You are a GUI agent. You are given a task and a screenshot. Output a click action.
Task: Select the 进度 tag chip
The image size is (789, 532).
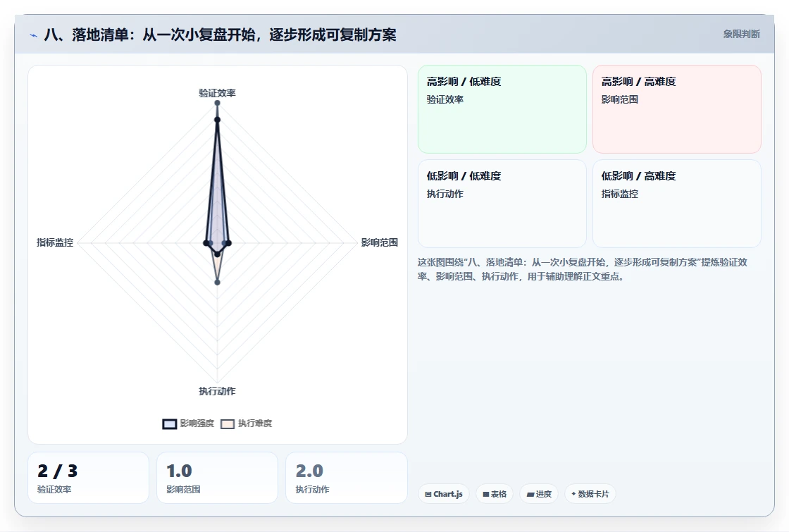click(539, 494)
